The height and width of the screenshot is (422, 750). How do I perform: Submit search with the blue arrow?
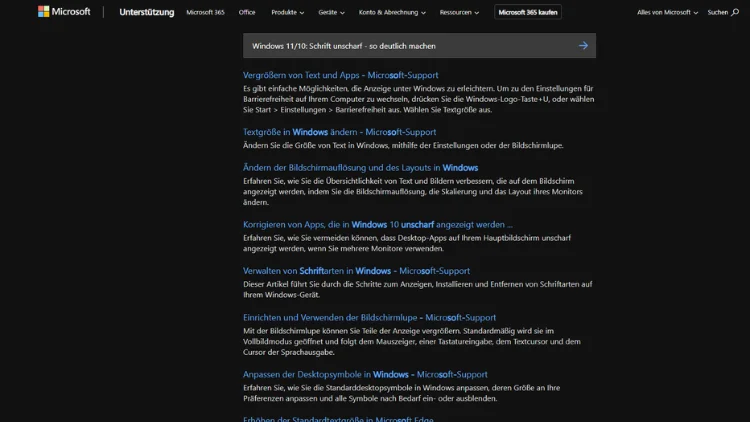point(583,45)
